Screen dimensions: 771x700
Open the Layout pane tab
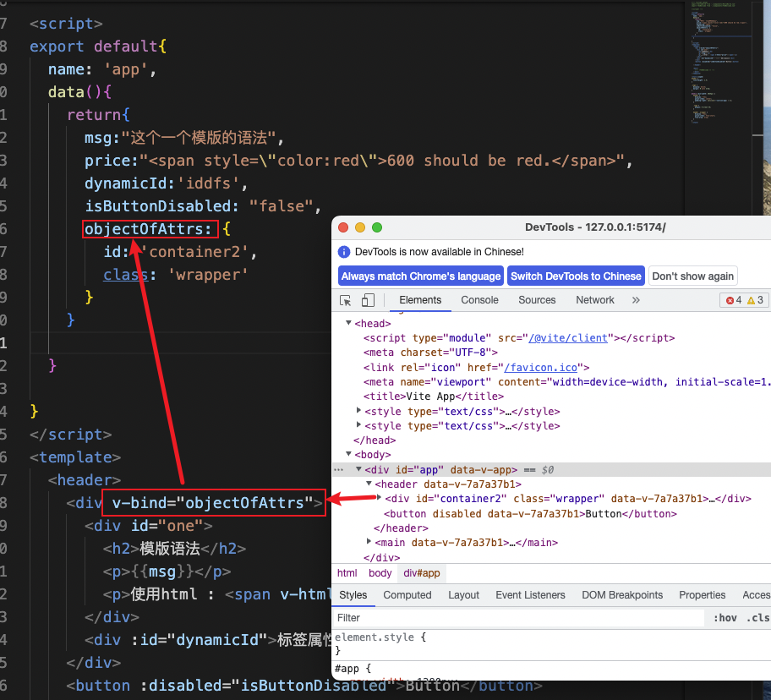tap(463, 595)
